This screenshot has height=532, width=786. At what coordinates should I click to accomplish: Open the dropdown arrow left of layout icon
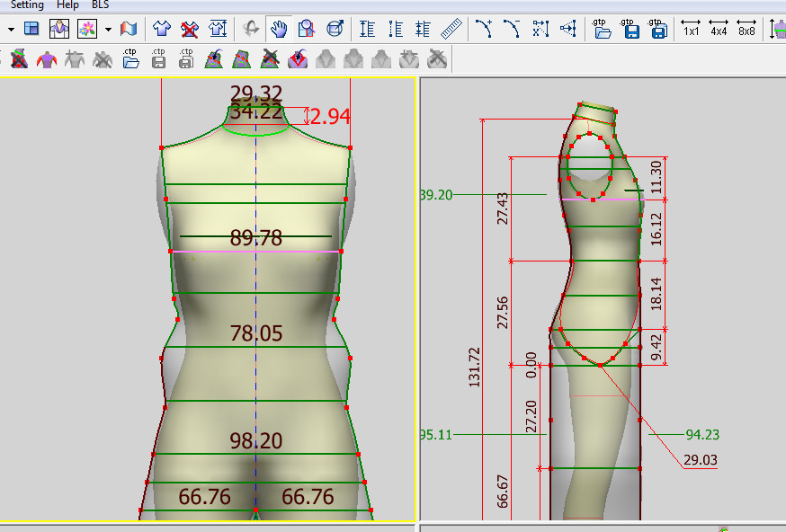10,29
